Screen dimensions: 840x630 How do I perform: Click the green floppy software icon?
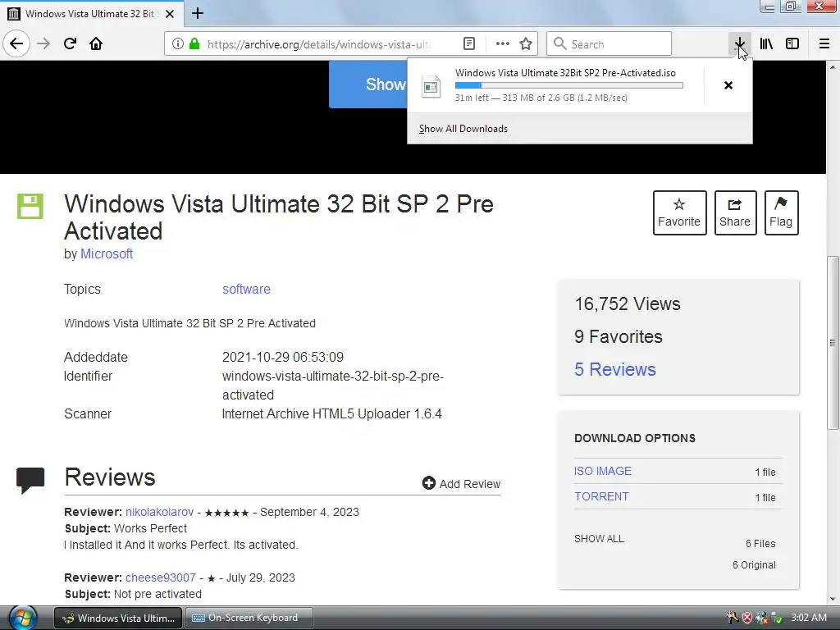click(x=30, y=206)
